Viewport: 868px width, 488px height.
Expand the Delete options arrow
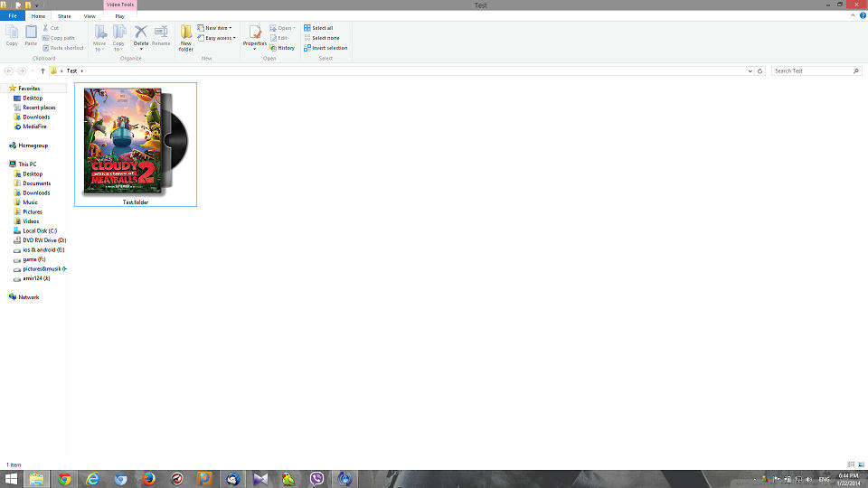click(141, 49)
